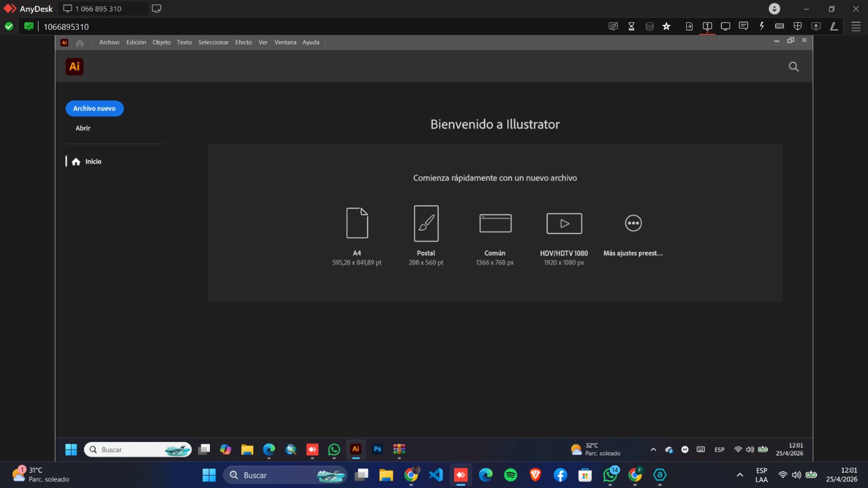Image resolution: width=868 pixels, height=488 pixels.
Task: Click the AnyDesk hourglass icon
Action: point(631,26)
